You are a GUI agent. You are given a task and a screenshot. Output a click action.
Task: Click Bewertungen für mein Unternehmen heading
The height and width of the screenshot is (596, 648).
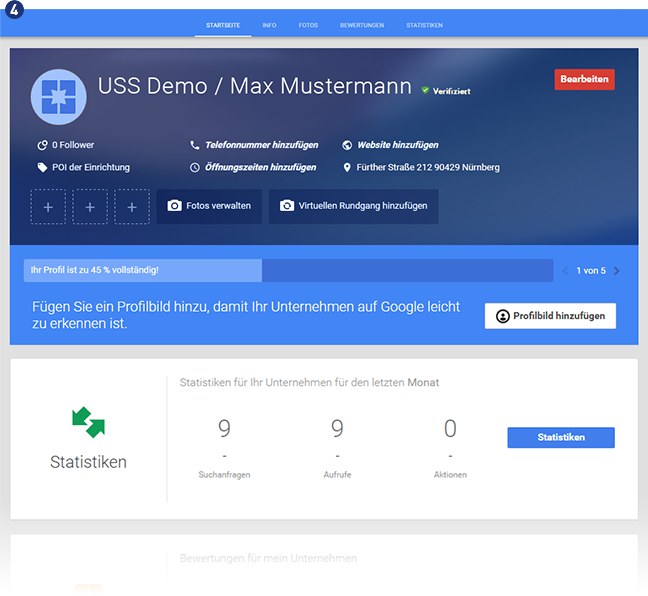268,558
